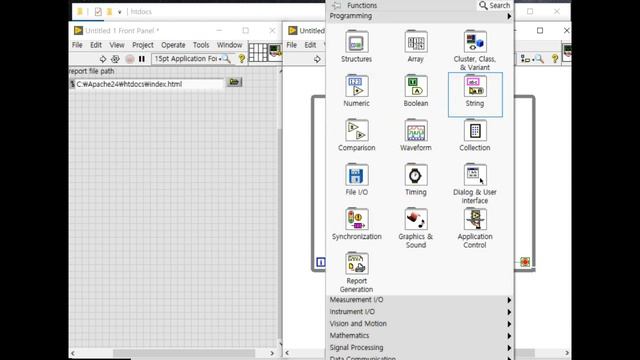Open the 15pt Application Font dropdown
Viewport: 640px width, 360px height.
tap(187, 59)
